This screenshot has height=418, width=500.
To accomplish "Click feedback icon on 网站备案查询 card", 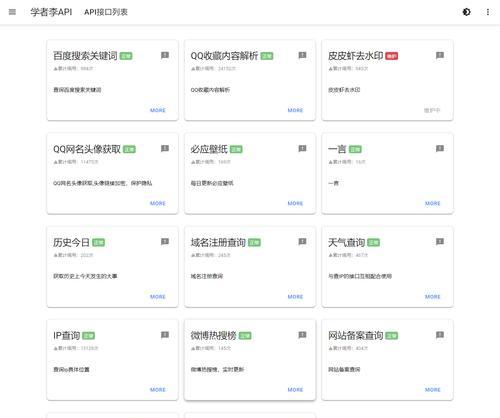I will 440,335.
